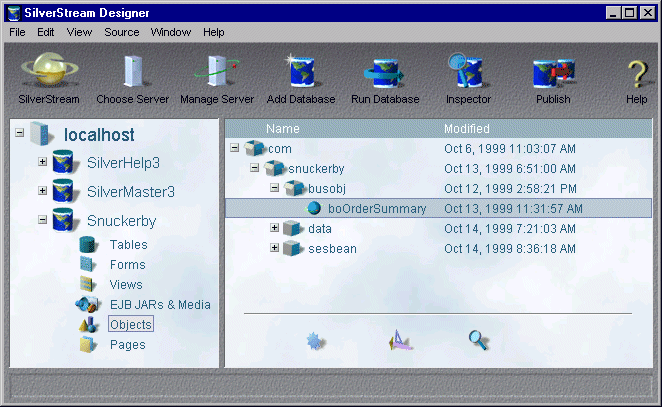Click the sesbean package icon
662x407 pixels.
(x=293, y=248)
